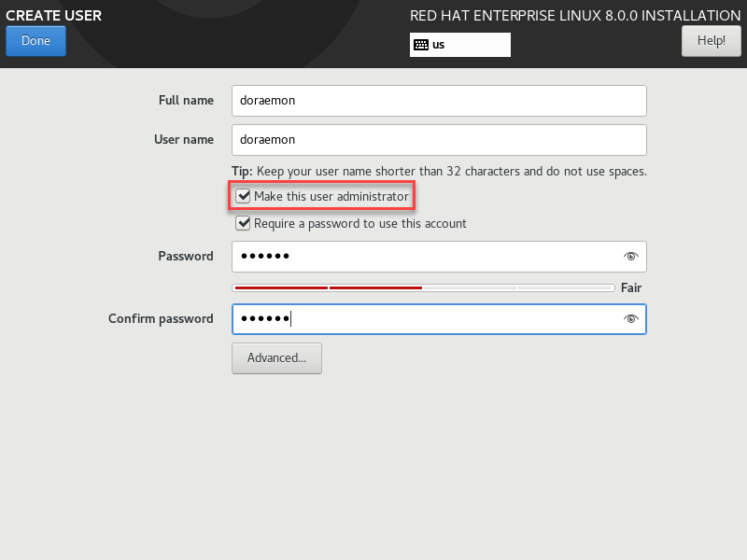The height and width of the screenshot is (560, 747).
Task: Focus the User name input field
Action: [439, 139]
